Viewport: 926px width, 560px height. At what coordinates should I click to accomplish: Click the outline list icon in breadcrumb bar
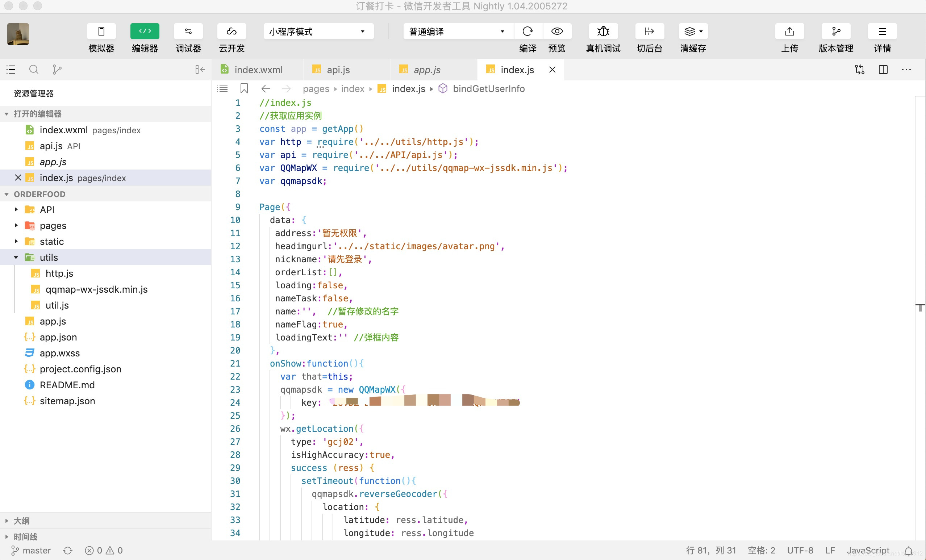click(x=222, y=89)
